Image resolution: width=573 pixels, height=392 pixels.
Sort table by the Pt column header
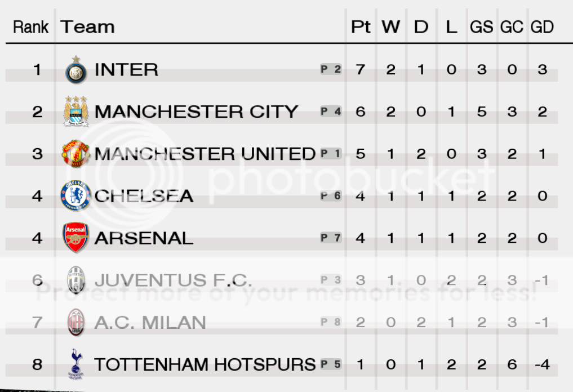(361, 26)
